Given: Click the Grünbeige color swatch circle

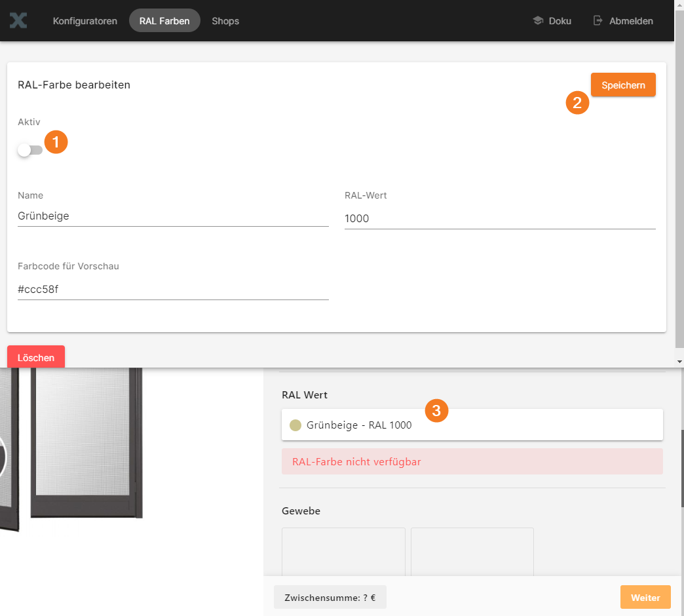Looking at the screenshot, I should (295, 425).
